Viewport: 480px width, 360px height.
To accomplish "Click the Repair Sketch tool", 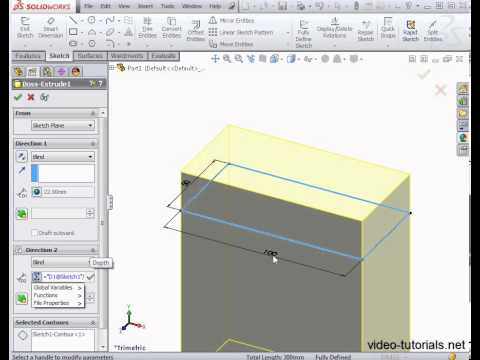I will click(366, 30).
